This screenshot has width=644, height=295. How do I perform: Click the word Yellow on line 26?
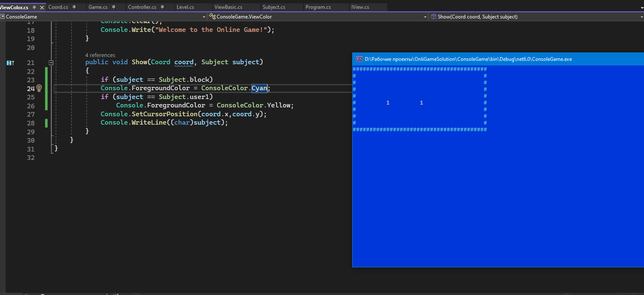tap(279, 105)
